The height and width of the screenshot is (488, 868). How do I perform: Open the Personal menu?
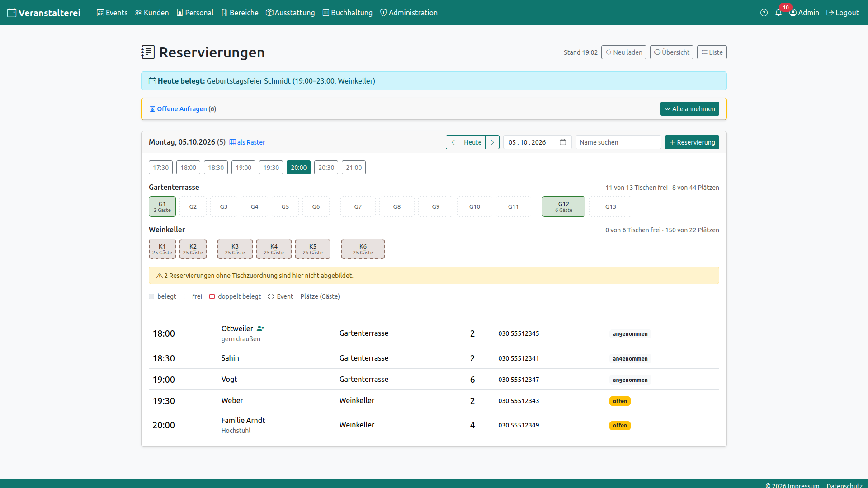pos(195,13)
